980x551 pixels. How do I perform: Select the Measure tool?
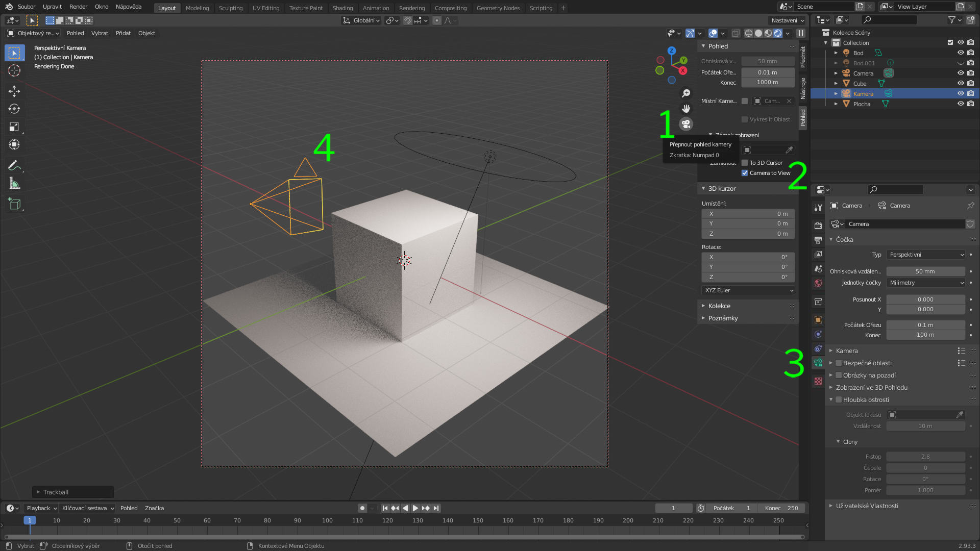[x=14, y=184]
